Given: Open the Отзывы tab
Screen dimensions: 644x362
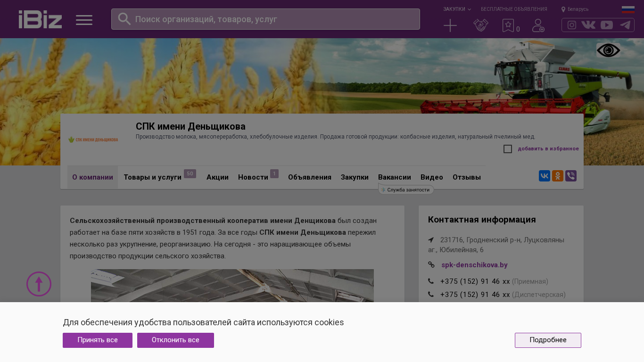Looking at the screenshot, I should [x=467, y=177].
